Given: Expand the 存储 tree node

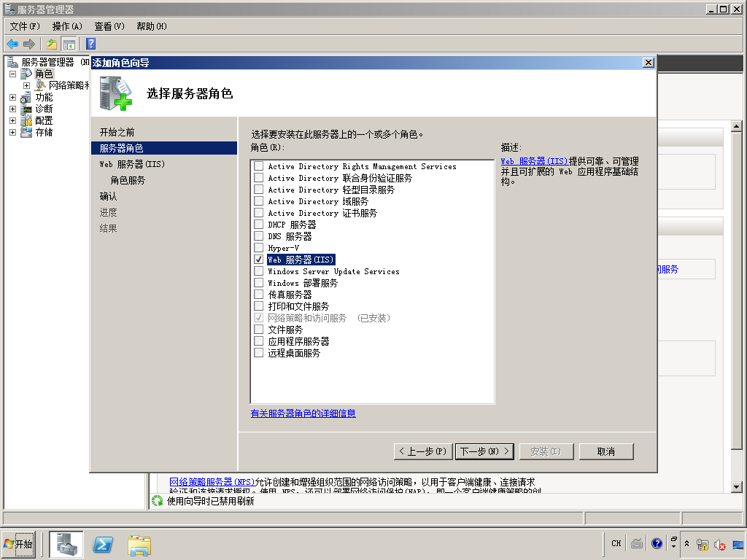Looking at the screenshot, I should [13, 133].
